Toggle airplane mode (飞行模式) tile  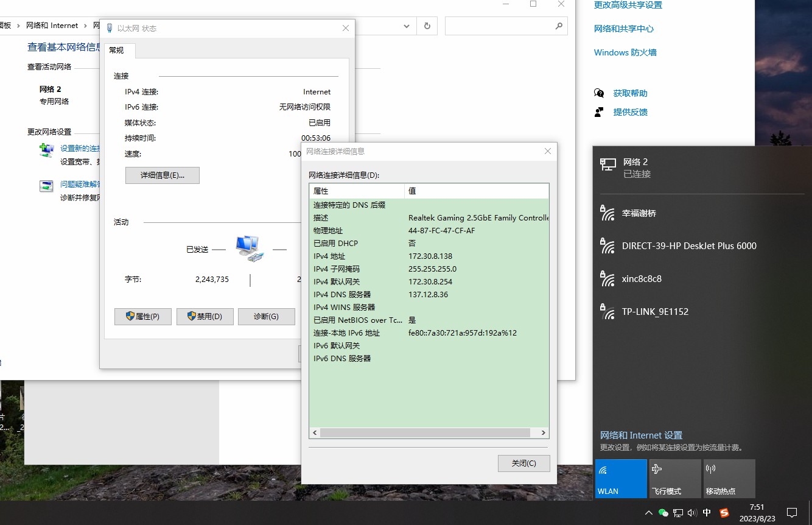pos(674,479)
